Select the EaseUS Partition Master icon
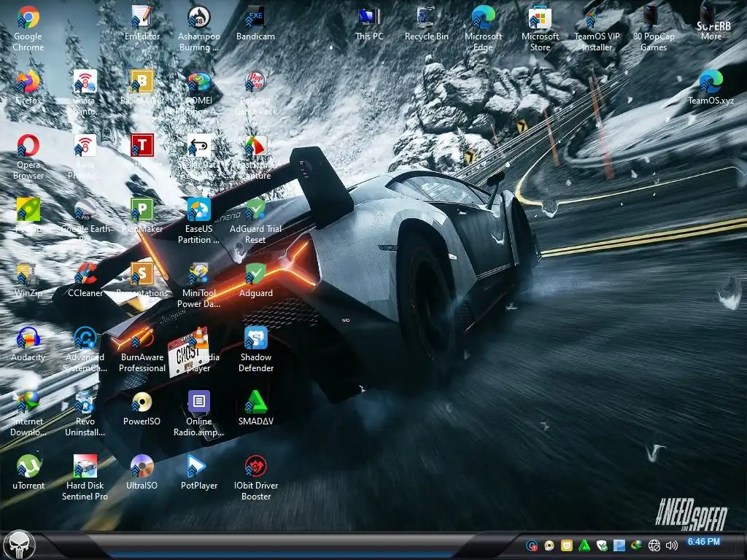This screenshot has height=560, width=747. click(199, 210)
